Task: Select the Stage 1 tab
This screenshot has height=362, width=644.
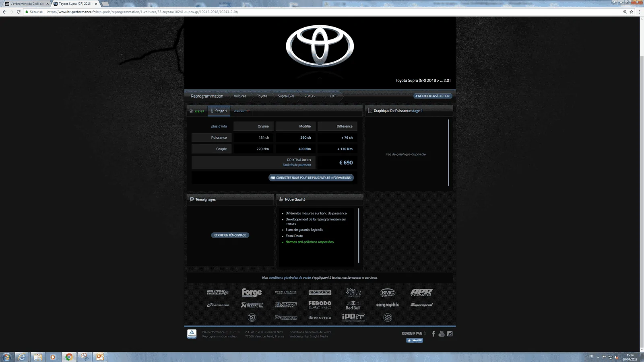Action: pyautogui.click(x=219, y=111)
